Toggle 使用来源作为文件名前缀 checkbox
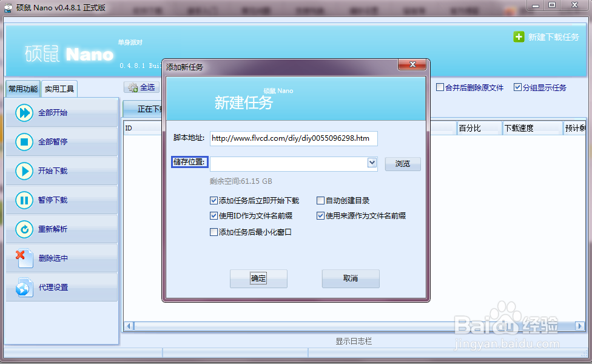Screen dimensions: 592x364 point(320,215)
